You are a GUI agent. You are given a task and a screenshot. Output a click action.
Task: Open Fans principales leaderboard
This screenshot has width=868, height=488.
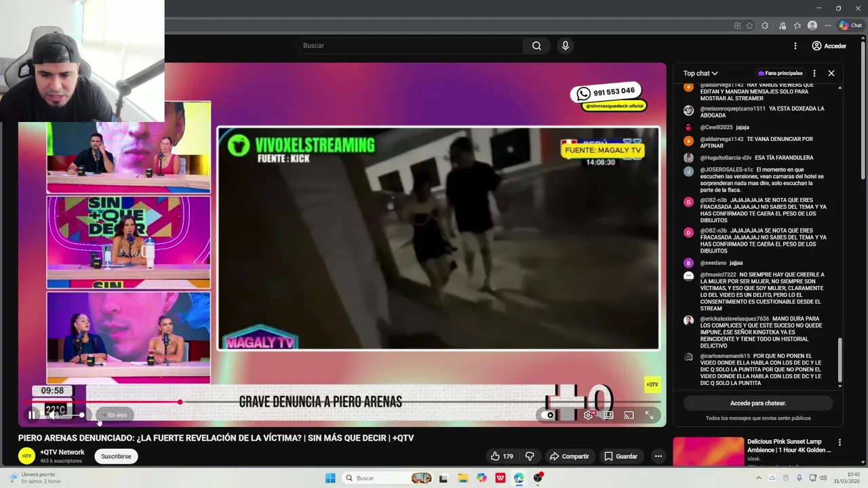(781, 73)
